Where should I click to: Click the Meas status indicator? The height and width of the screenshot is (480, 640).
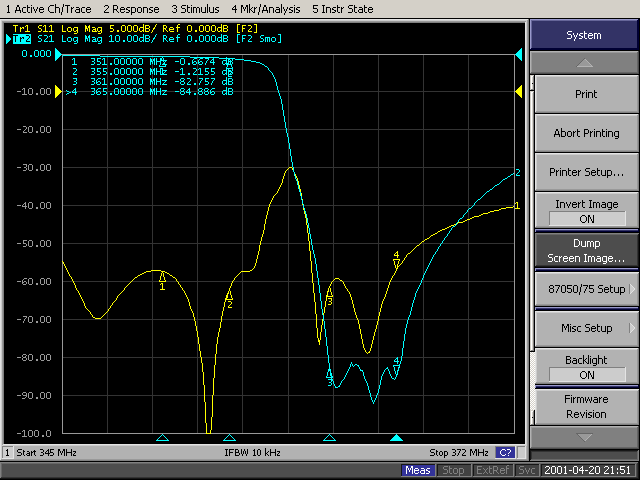pyautogui.click(x=418, y=470)
